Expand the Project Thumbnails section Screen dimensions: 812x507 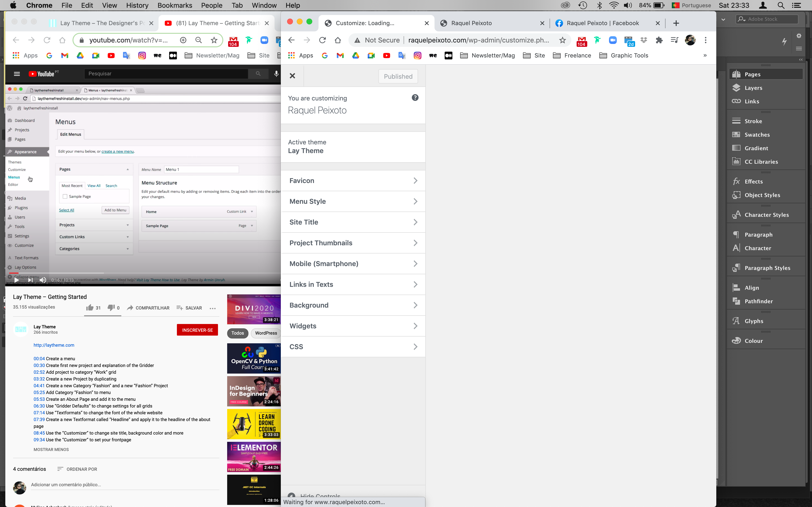(x=353, y=243)
